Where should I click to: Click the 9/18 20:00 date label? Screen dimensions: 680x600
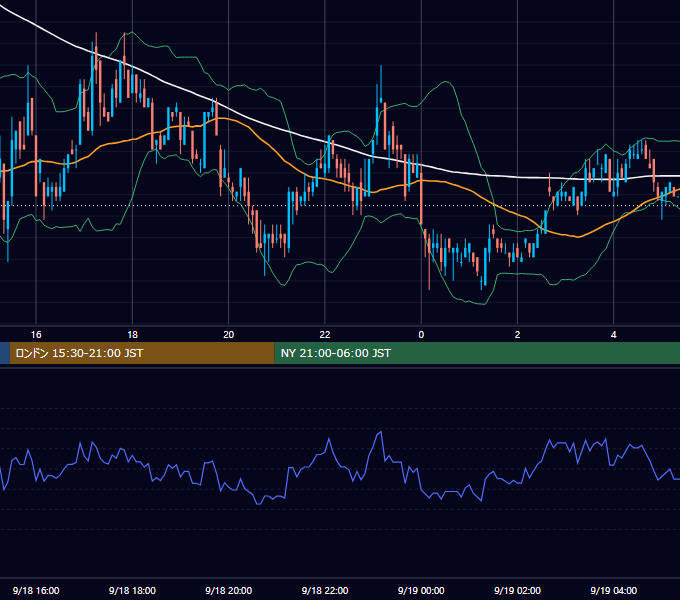click(229, 590)
